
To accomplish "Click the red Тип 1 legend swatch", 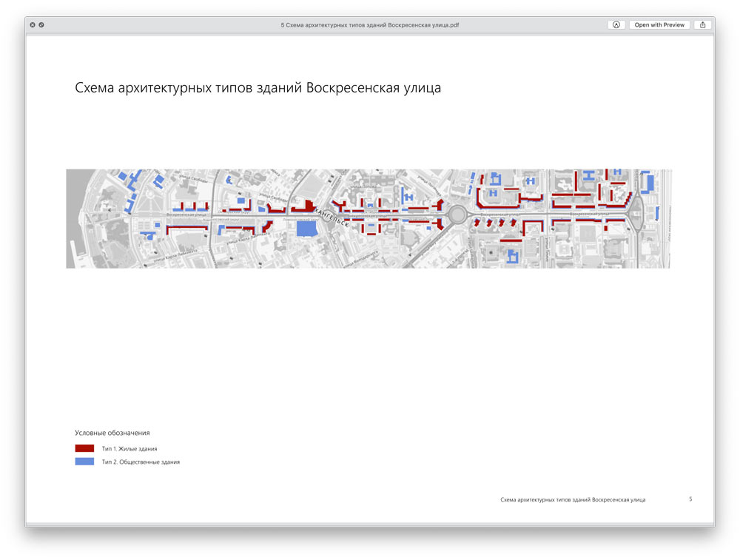I will point(84,448).
